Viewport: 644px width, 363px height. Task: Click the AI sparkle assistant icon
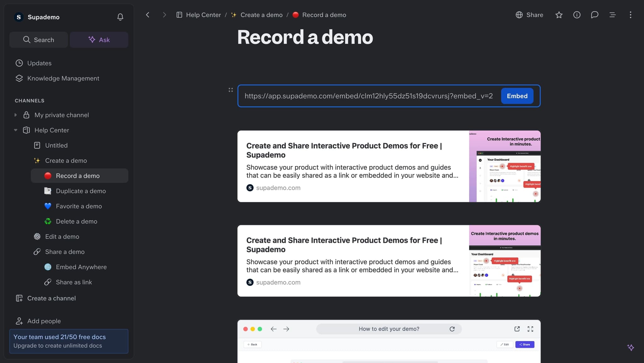click(630, 347)
